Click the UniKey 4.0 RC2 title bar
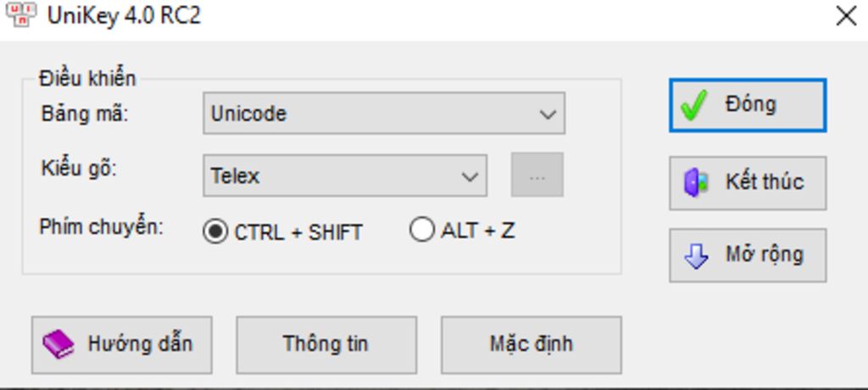Screen dimensions: 868x390 tap(424, 16)
